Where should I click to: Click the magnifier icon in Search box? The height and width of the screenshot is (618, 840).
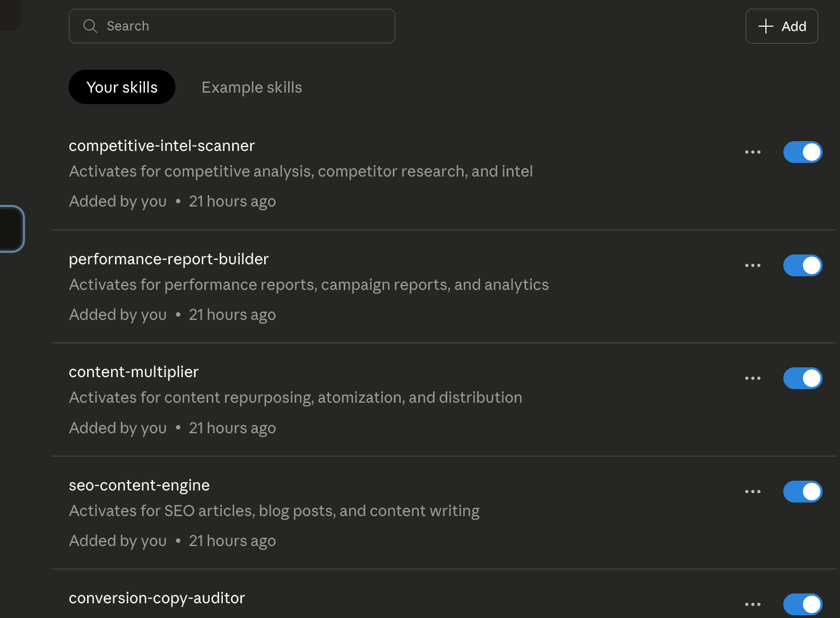[90, 26]
